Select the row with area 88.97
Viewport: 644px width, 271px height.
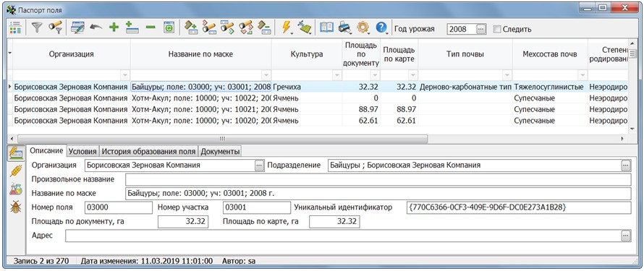coord(321,109)
